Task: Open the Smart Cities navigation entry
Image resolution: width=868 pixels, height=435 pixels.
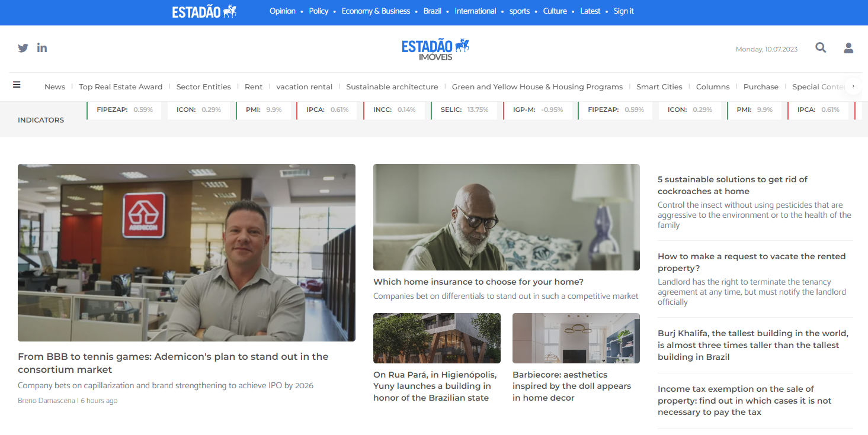Action: [659, 86]
